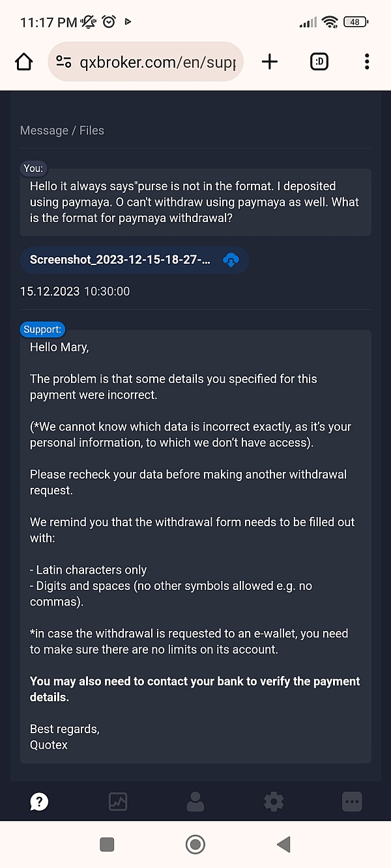Go to the trading chart tab

coord(117,802)
